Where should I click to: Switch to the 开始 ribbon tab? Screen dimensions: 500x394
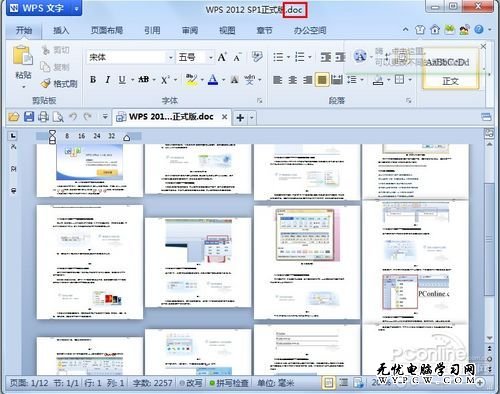(24, 31)
